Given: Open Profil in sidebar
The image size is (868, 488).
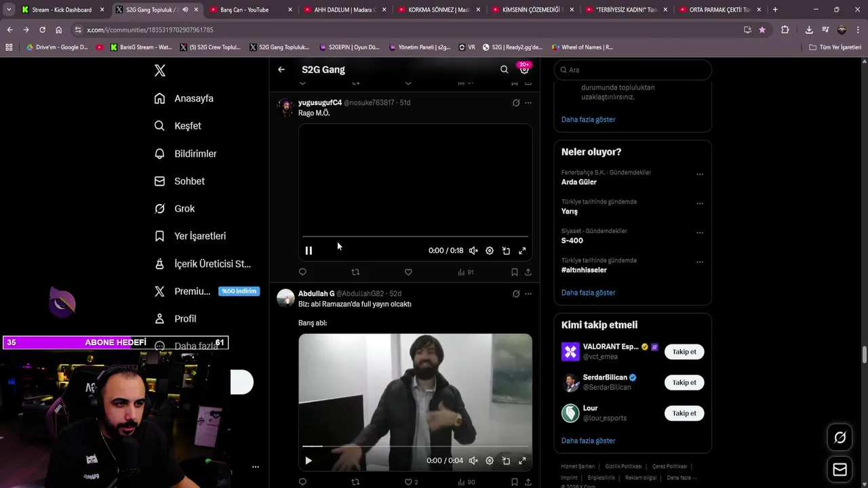Looking at the screenshot, I should coord(175,319).
